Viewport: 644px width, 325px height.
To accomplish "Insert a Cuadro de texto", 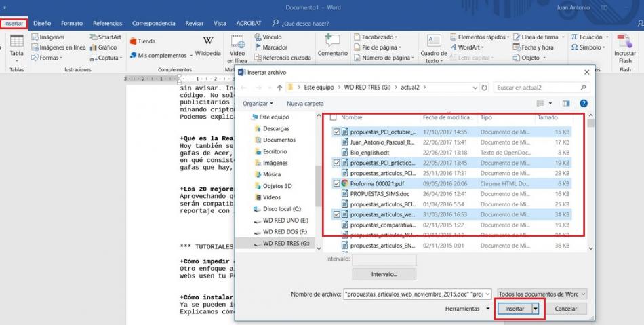I will click(x=434, y=49).
